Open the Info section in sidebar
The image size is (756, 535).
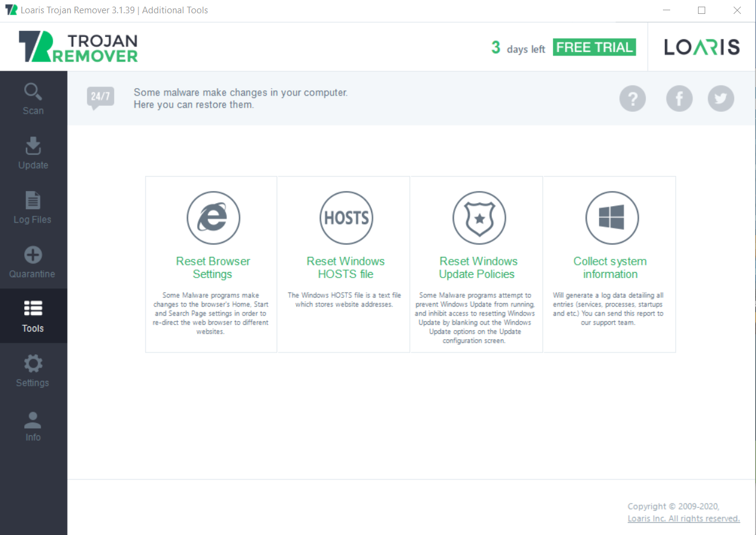(x=33, y=425)
